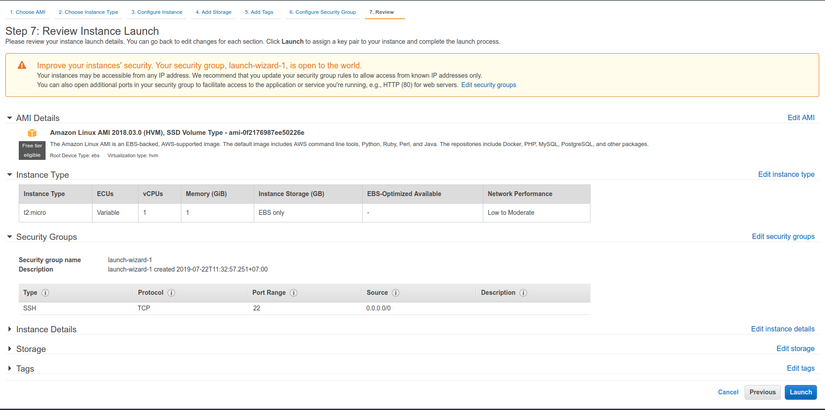Switch to the 3. Configure Instance tab
Image resolution: width=825 pixels, height=410 pixels.
pos(157,12)
